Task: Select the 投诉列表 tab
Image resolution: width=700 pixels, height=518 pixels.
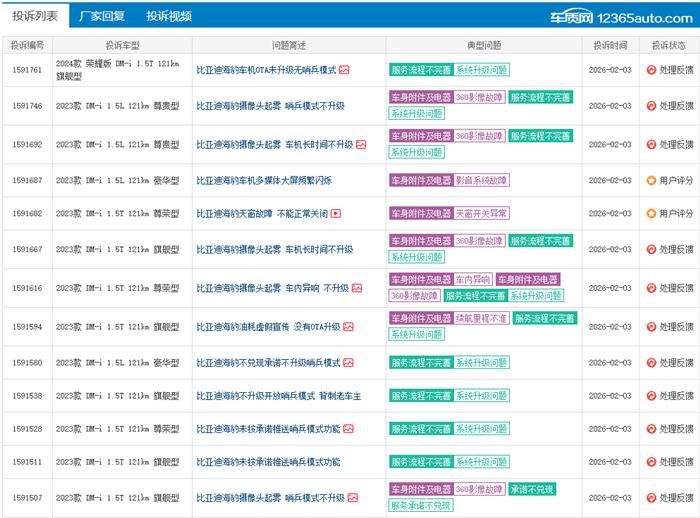Action: click(x=35, y=16)
